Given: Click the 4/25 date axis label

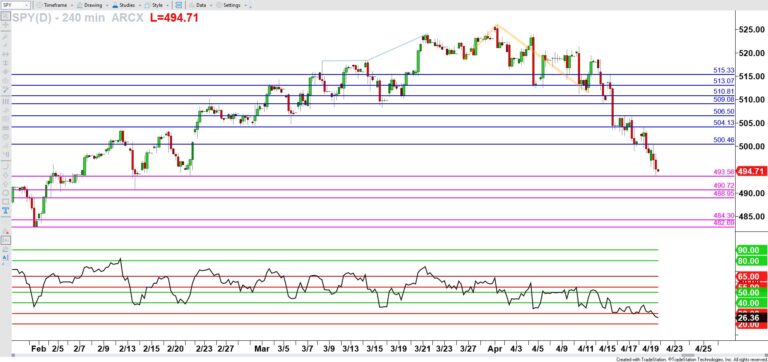Looking at the screenshot, I should tap(702, 350).
